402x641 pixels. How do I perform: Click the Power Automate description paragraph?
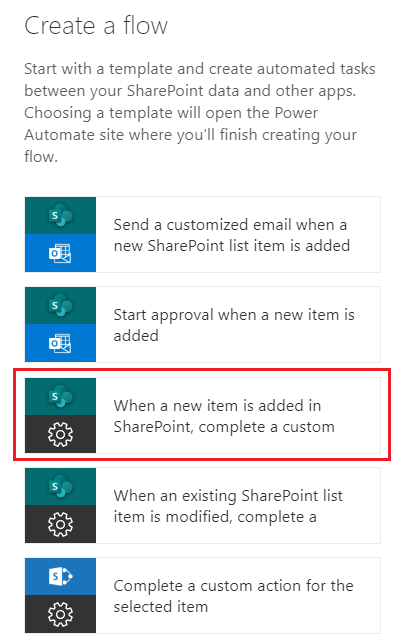click(200, 112)
